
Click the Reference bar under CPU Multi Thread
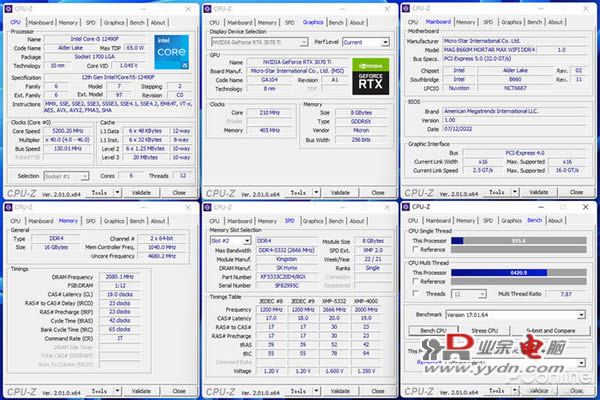(518, 281)
